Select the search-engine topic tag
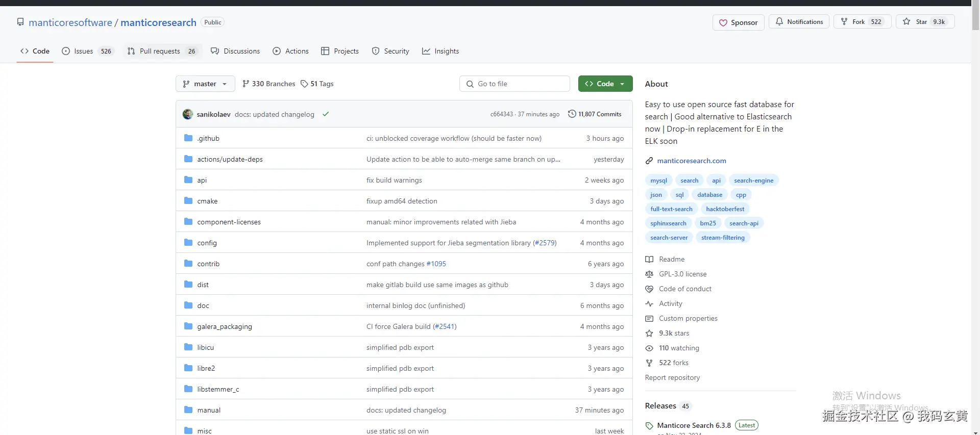 pos(753,181)
